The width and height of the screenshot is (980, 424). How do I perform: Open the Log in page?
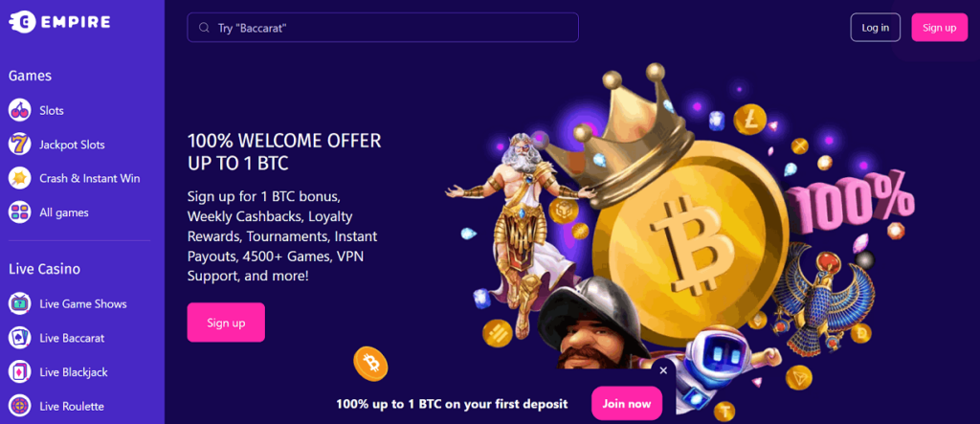875,28
